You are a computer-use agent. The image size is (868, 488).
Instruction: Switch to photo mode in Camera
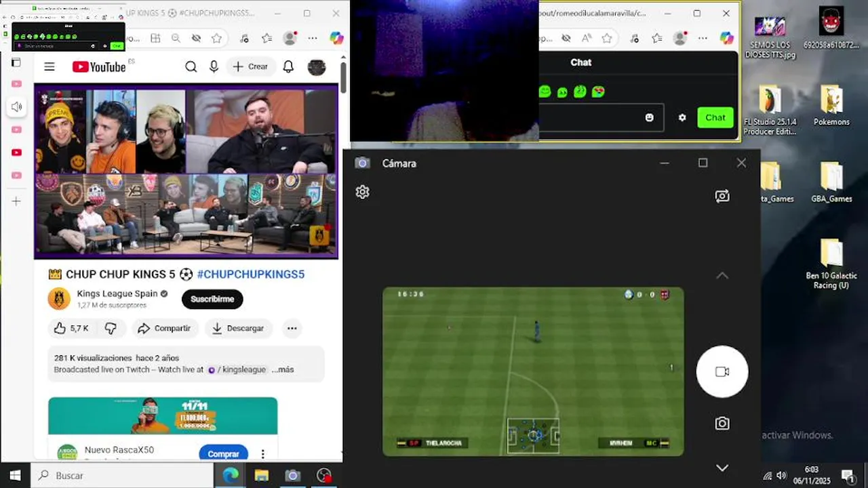pos(722,424)
